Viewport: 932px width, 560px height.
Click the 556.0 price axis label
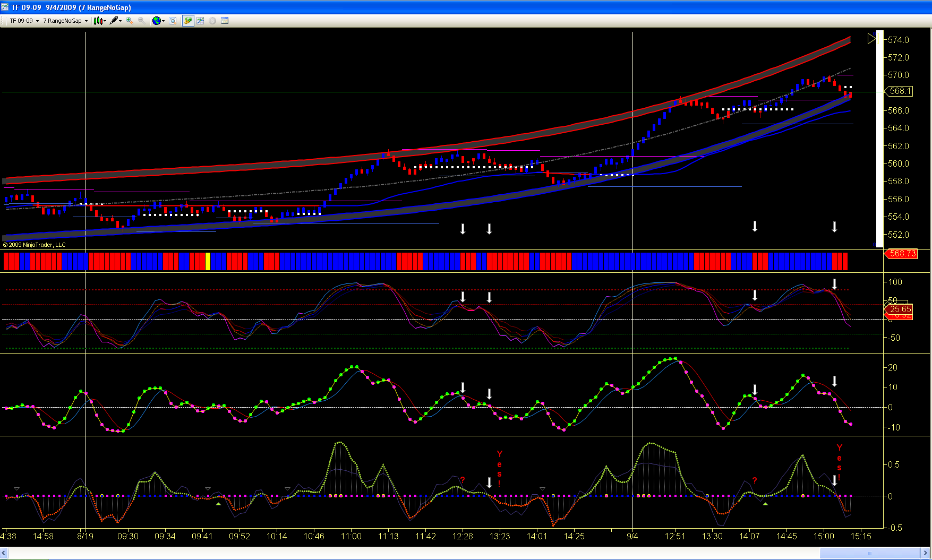click(899, 199)
